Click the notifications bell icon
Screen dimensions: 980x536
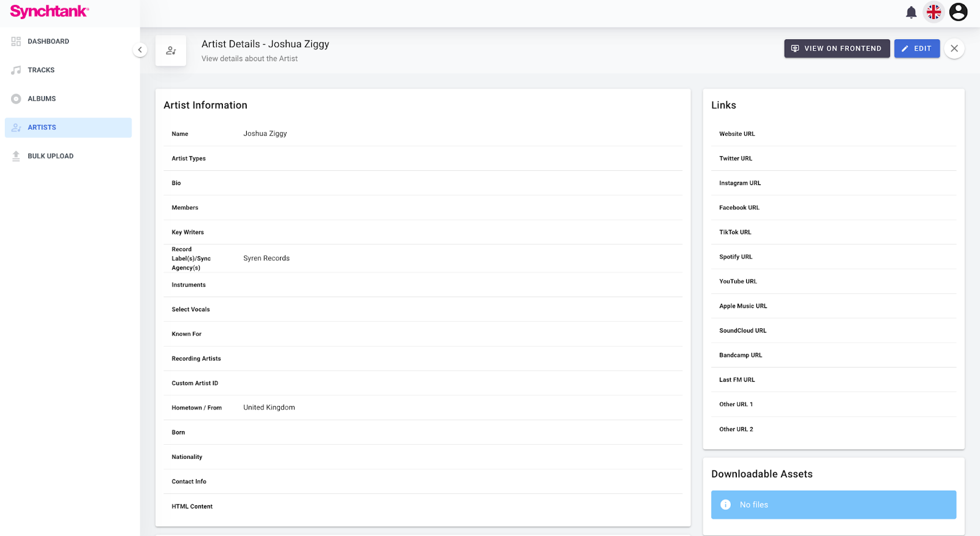(x=911, y=12)
